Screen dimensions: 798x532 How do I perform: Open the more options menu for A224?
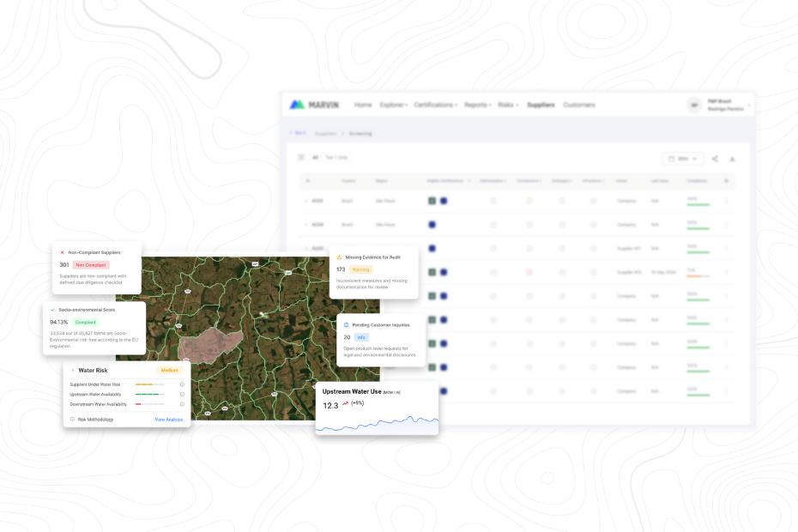point(726,225)
